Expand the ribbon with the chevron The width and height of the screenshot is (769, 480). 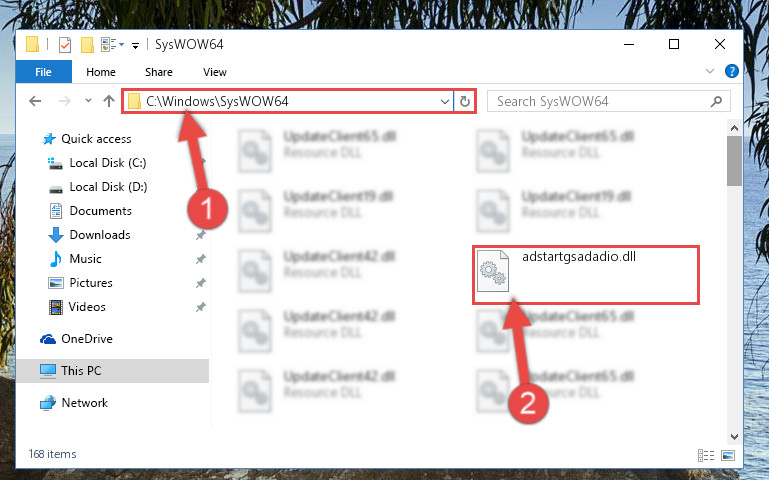[710, 72]
